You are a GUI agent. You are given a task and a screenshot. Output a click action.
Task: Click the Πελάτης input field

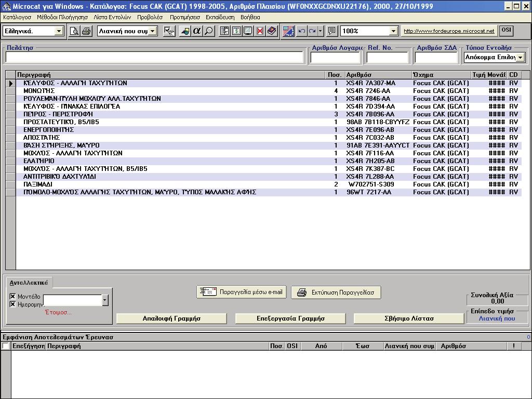pyautogui.click(x=154, y=57)
